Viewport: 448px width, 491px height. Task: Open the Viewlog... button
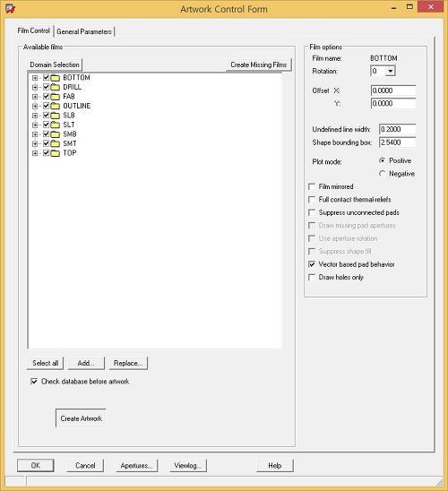[x=188, y=466]
